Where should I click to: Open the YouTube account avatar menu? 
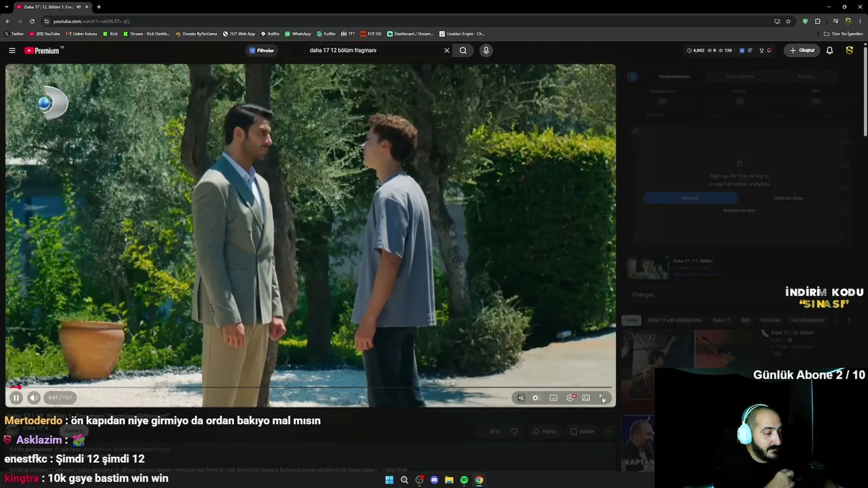(849, 50)
